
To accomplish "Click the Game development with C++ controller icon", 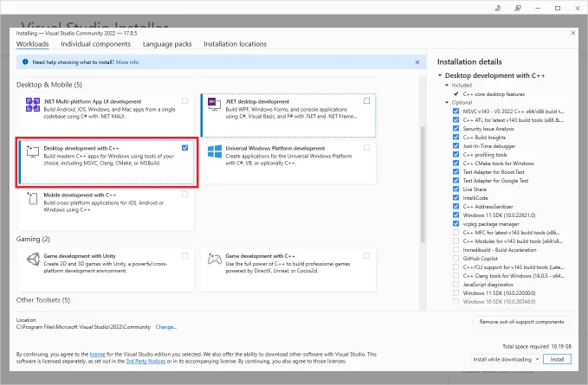I will pyautogui.click(x=215, y=259).
